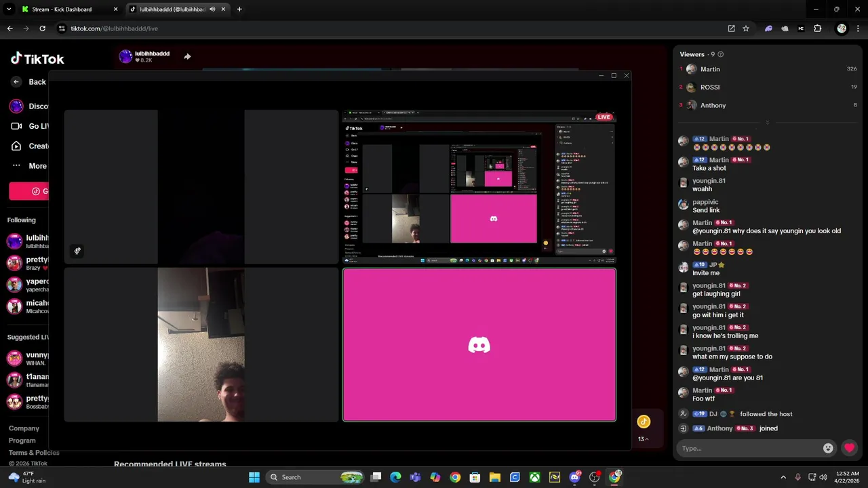Open Windows Start menu

coord(254,477)
